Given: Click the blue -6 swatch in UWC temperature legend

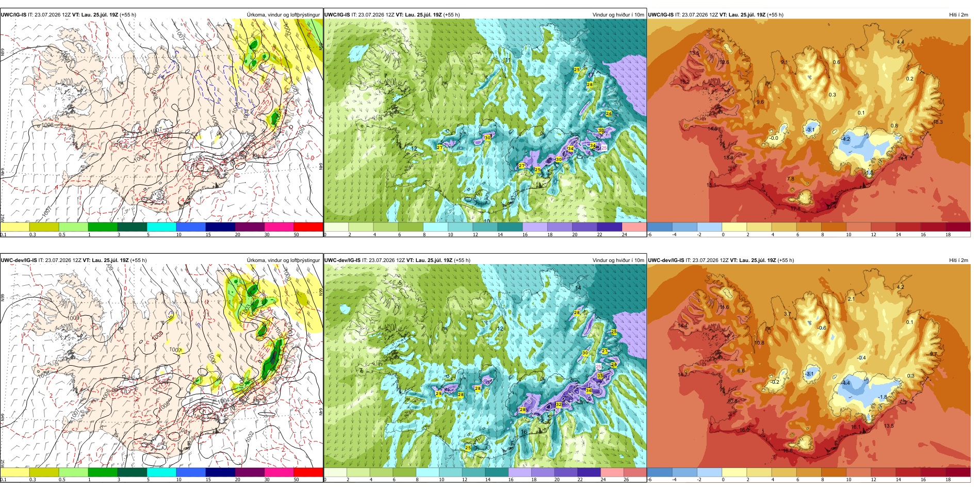Looking at the screenshot, I should [660, 226].
